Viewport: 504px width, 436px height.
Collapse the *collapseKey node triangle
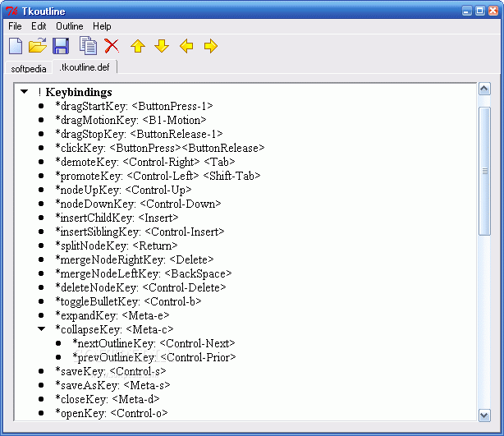(42, 329)
